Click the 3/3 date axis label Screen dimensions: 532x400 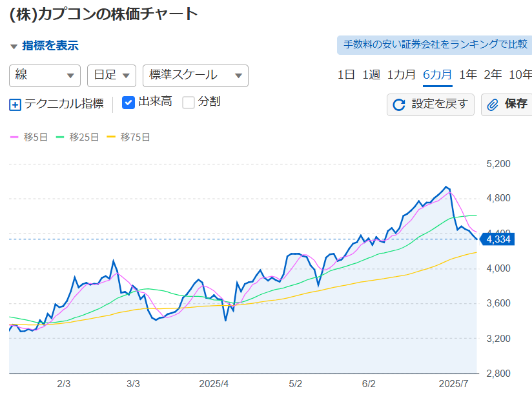tap(134, 384)
